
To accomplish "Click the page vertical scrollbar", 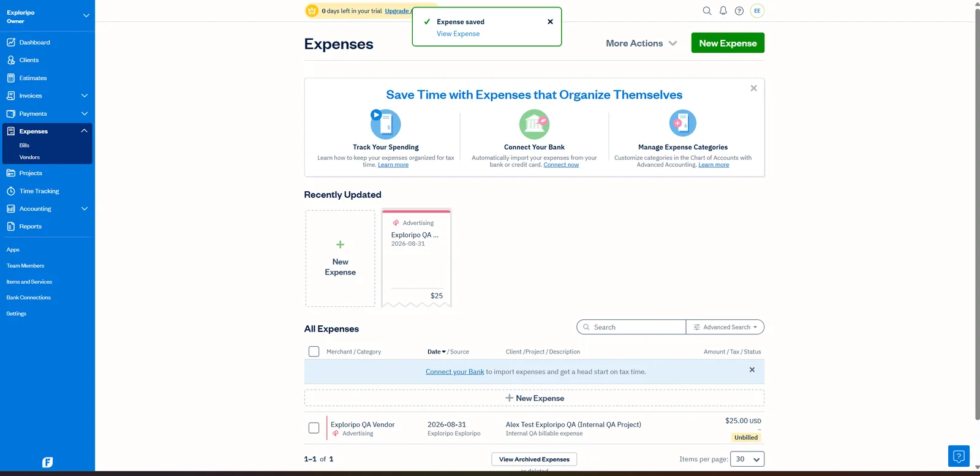I will click(977, 214).
